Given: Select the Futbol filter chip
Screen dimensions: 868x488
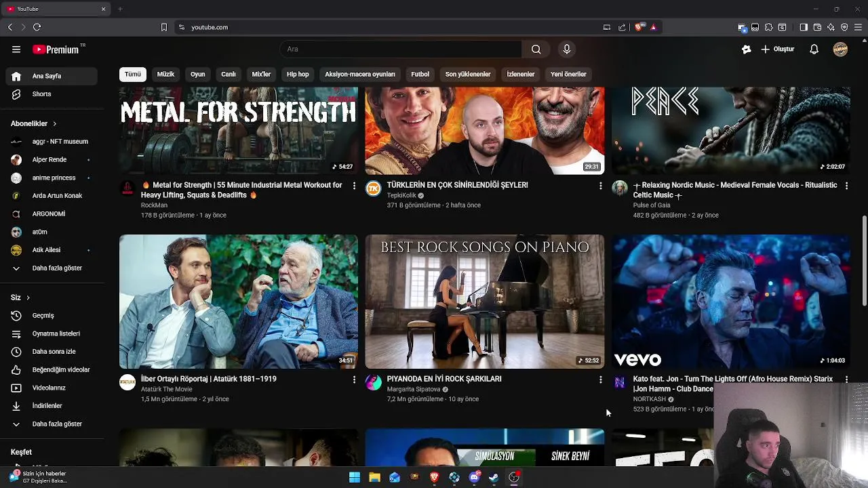Looking at the screenshot, I should coord(420,74).
